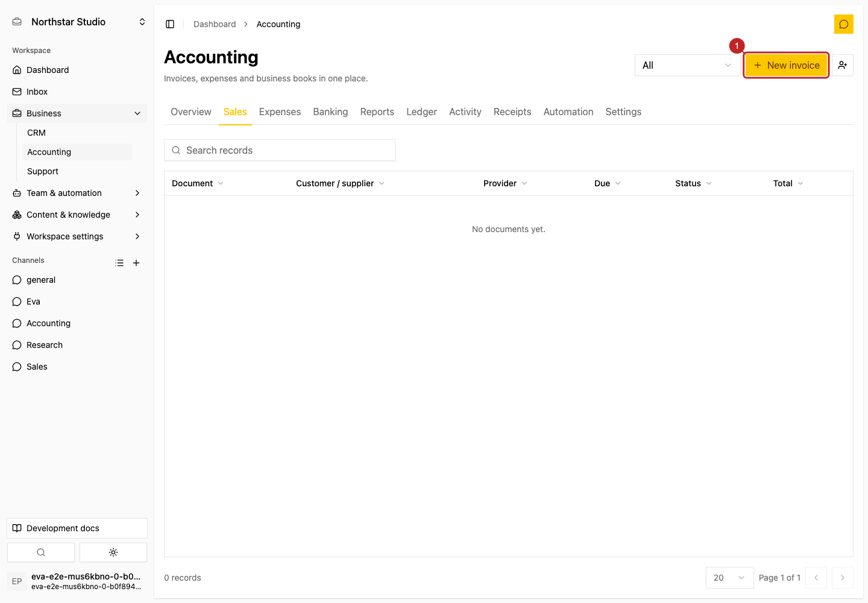Sort by the Status column
Image resolution: width=868 pixels, height=603 pixels.
pyautogui.click(x=693, y=183)
